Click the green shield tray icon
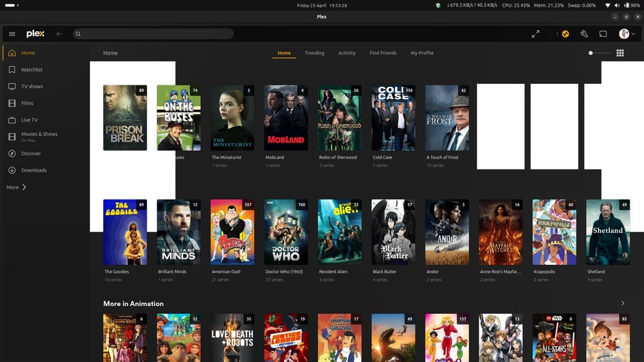The width and height of the screenshot is (644, 362). click(438, 5)
